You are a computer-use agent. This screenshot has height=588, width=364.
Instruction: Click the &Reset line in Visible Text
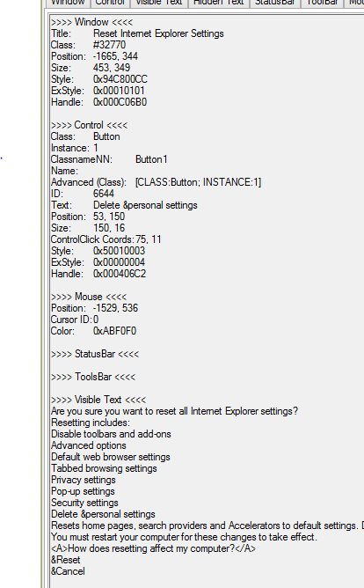coord(66,560)
